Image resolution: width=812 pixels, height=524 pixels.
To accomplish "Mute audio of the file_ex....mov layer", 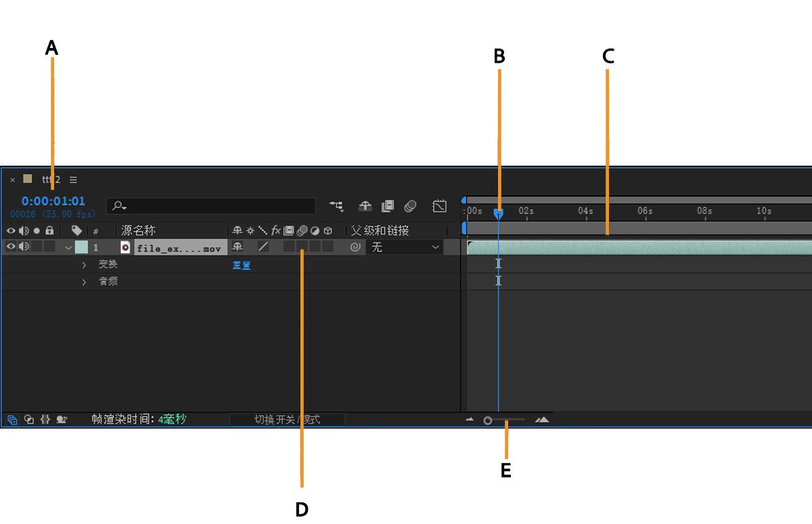I will pyautogui.click(x=24, y=247).
